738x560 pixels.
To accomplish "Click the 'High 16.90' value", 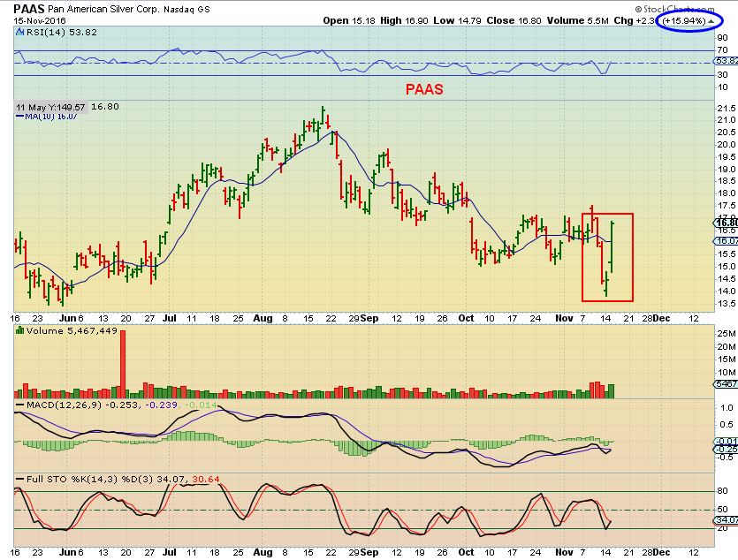I will pyautogui.click(x=404, y=20).
